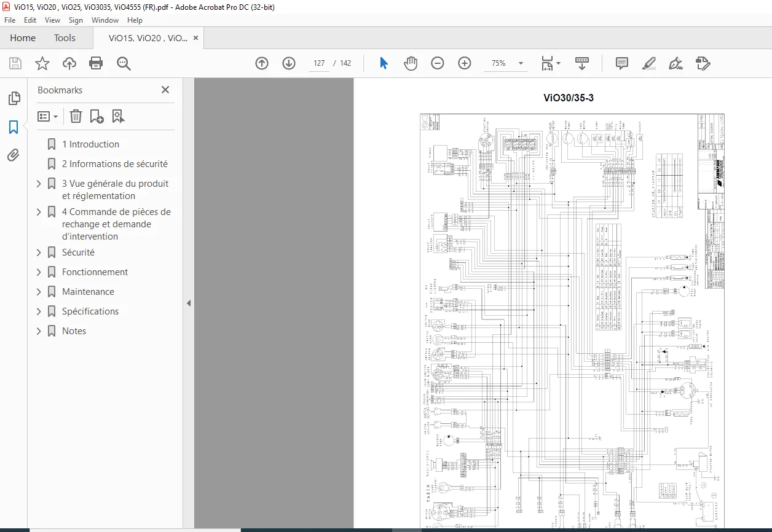This screenshot has width=772, height=532.
Task: Expand the Fonctionnement bookmark
Action: coord(39,272)
